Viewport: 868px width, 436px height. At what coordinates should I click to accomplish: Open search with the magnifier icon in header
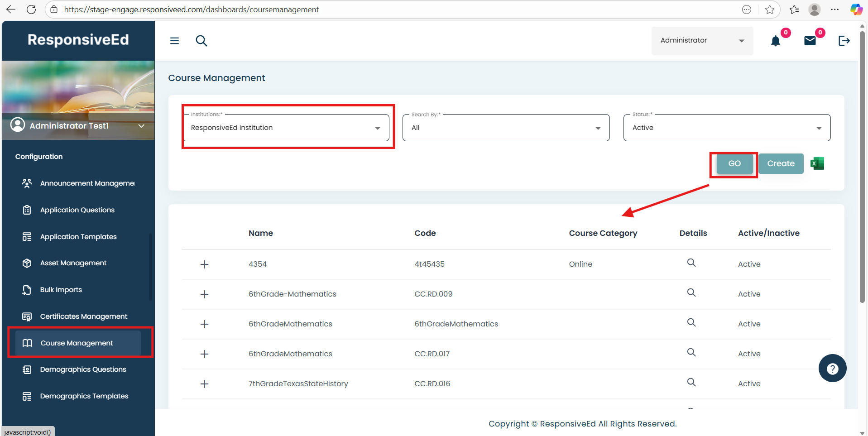point(201,41)
